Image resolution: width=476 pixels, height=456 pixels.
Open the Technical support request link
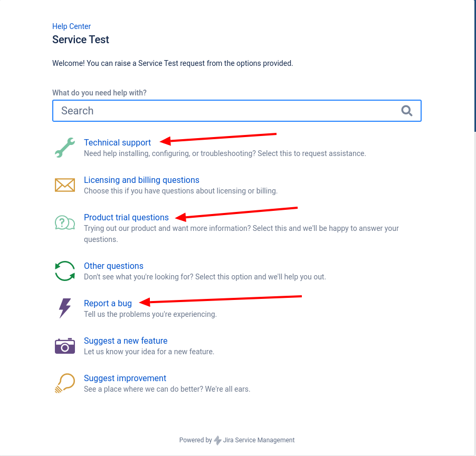(x=117, y=142)
